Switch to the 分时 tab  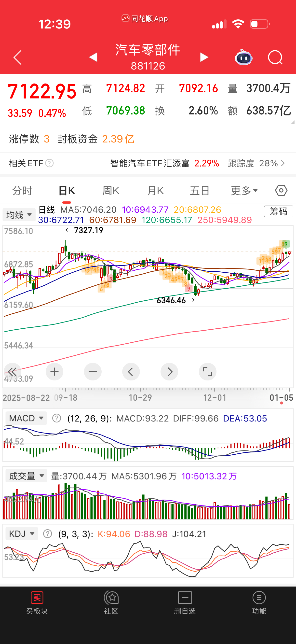[x=22, y=191]
